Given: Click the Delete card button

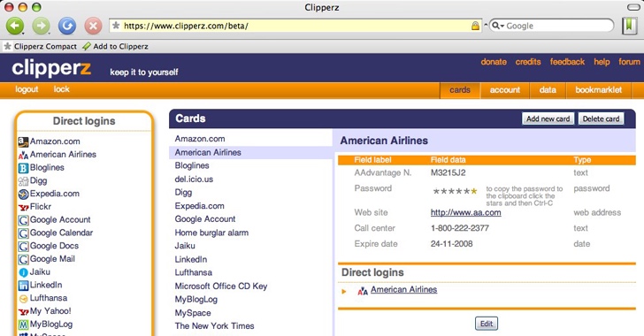Looking at the screenshot, I should (601, 118).
